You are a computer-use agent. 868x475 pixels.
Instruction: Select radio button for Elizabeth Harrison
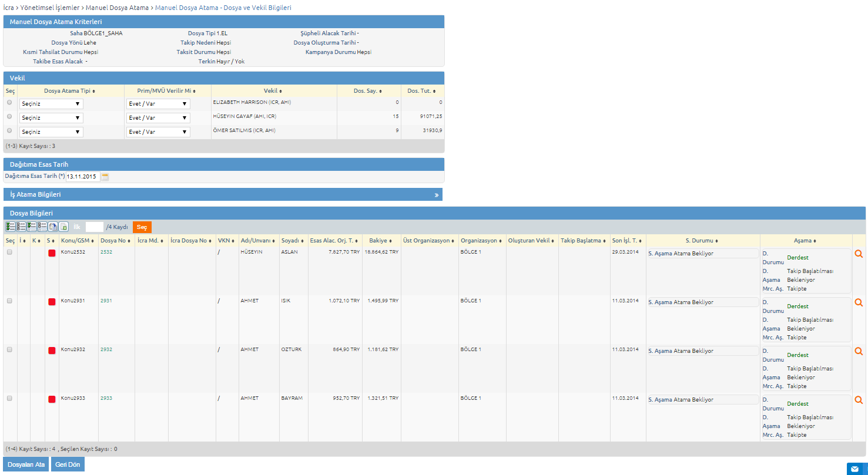coord(9,102)
